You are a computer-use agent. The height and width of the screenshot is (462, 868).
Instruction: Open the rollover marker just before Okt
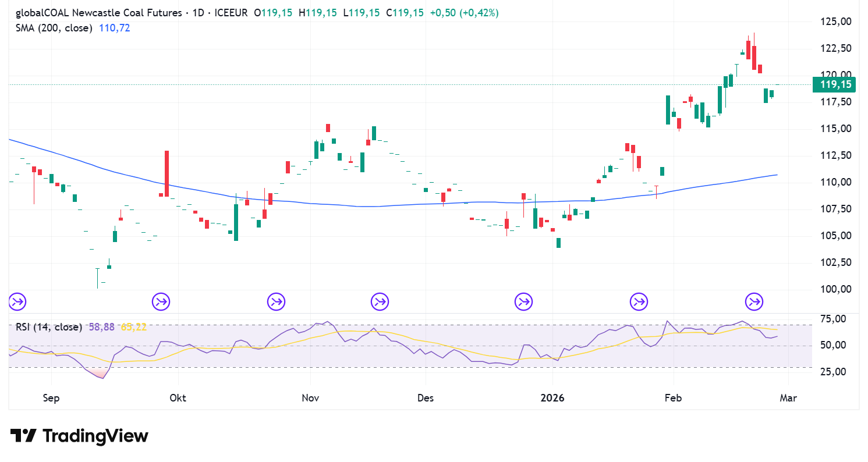[x=161, y=301]
